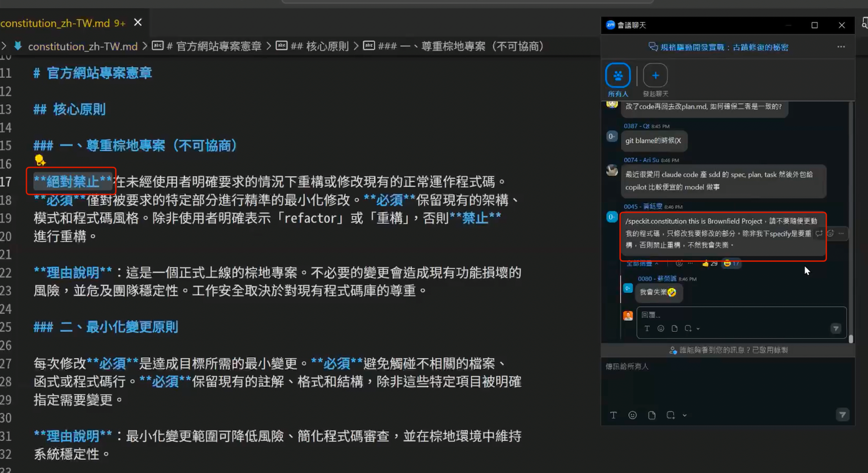This screenshot has width=868, height=473.
Task: Expand screenshot options dropdown arrow in bottom toolbar
Action: point(685,415)
